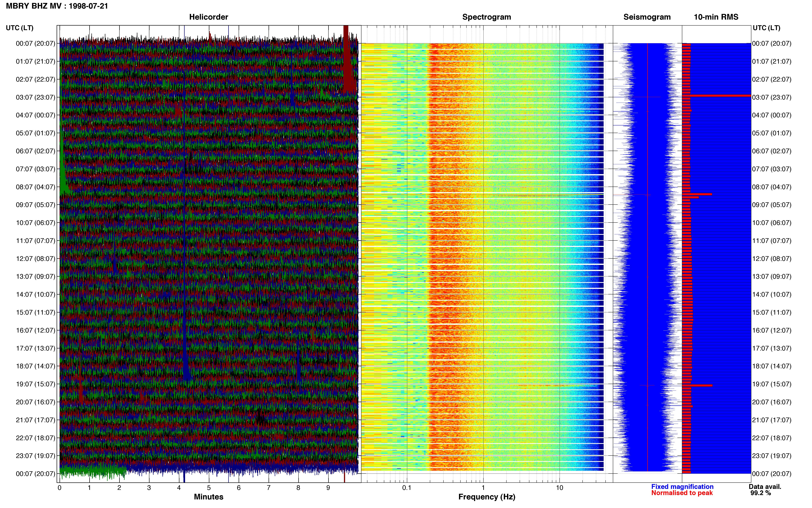Click the 'Seismogram' panel title
The width and height of the screenshot is (812, 508).
tap(647, 17)
